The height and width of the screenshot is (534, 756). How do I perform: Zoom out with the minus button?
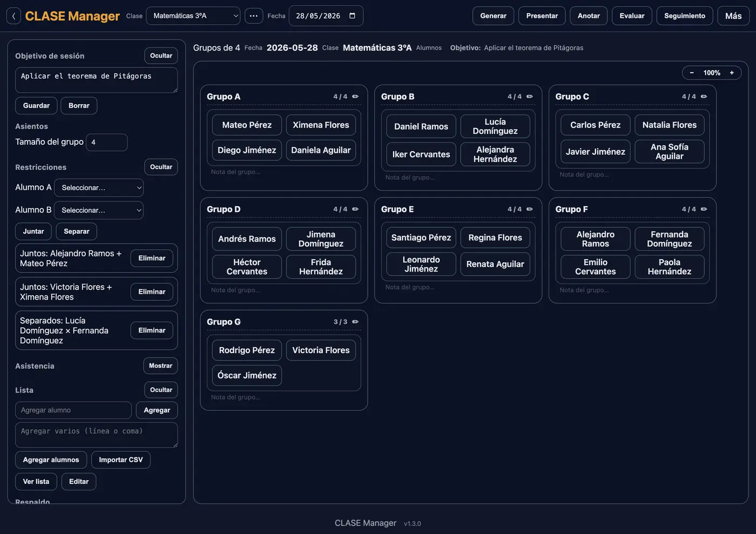[692, 73]
